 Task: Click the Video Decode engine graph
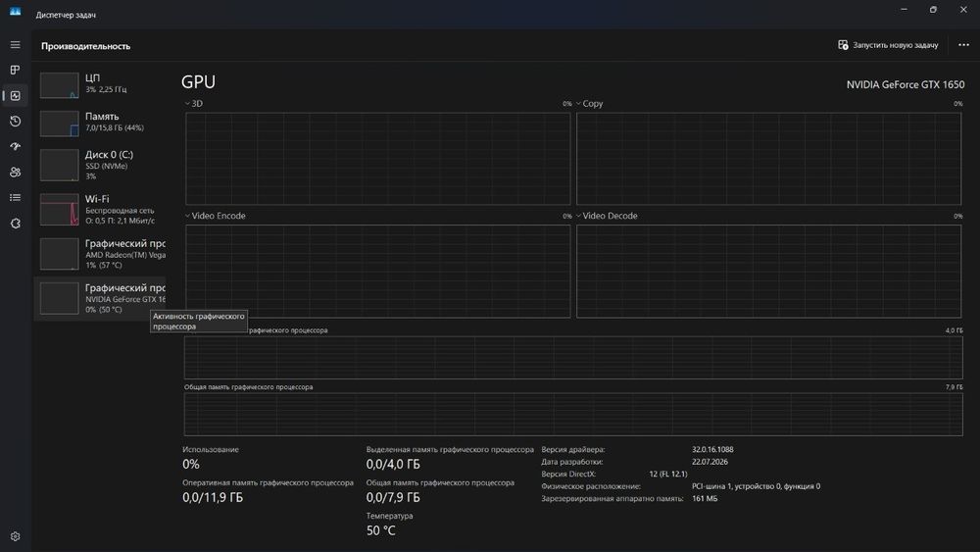pyautogui.click(x=768, y=272)
